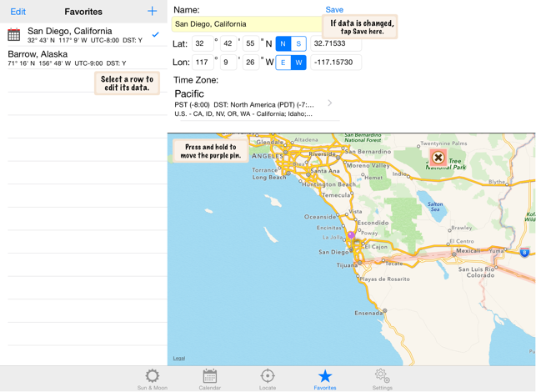The height and width of the screenshot is (392, 536).
Task: Tap Ensenada label on the map
Action: pos(368,313)
